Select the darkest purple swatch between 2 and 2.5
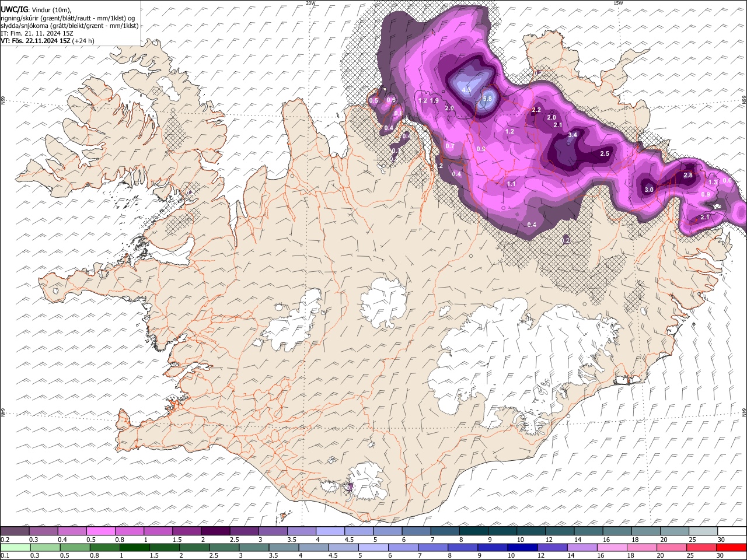The image size is (747, 560). [x=215, y=531]
